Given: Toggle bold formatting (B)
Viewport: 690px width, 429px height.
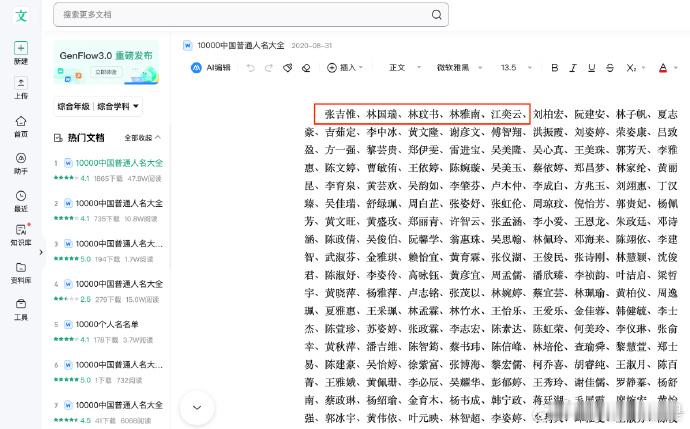Looking at the screenshot, I should (554, 68).
